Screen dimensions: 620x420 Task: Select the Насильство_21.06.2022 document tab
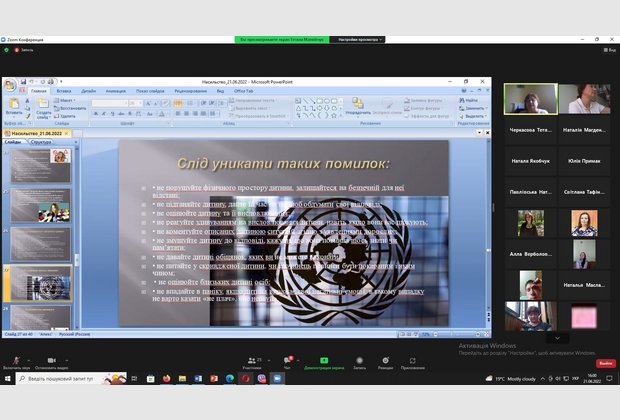pos(36,134)
